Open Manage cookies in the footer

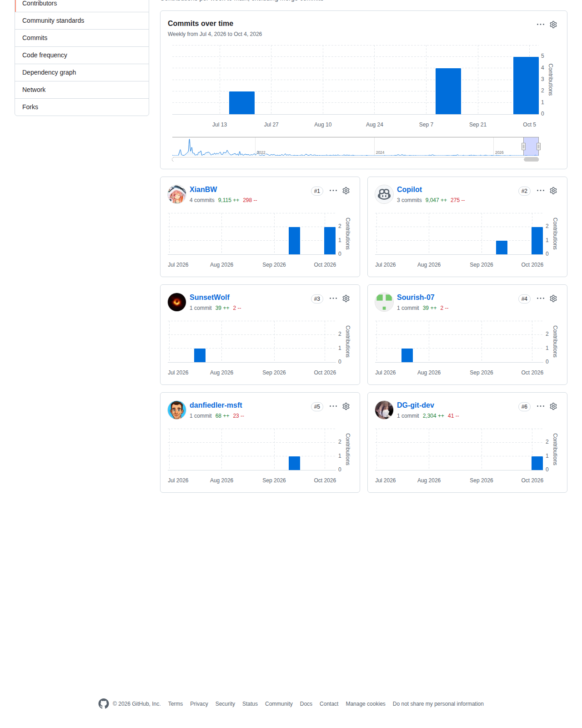pos(366,704)
